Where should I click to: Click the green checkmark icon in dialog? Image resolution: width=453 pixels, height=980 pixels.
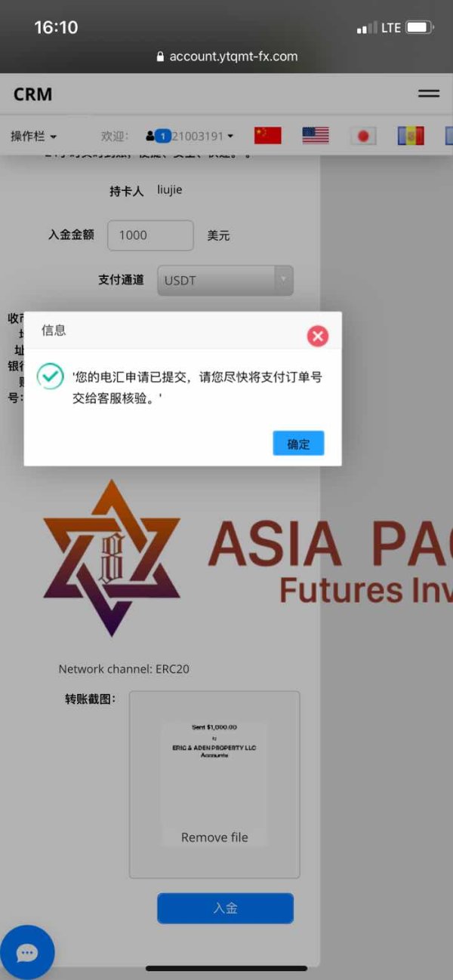[50, 376]
